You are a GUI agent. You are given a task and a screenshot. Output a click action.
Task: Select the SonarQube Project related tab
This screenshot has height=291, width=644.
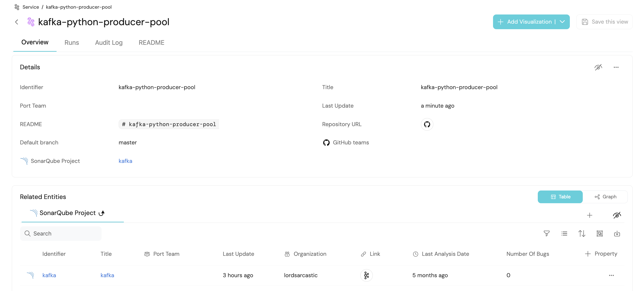point(73,213)
